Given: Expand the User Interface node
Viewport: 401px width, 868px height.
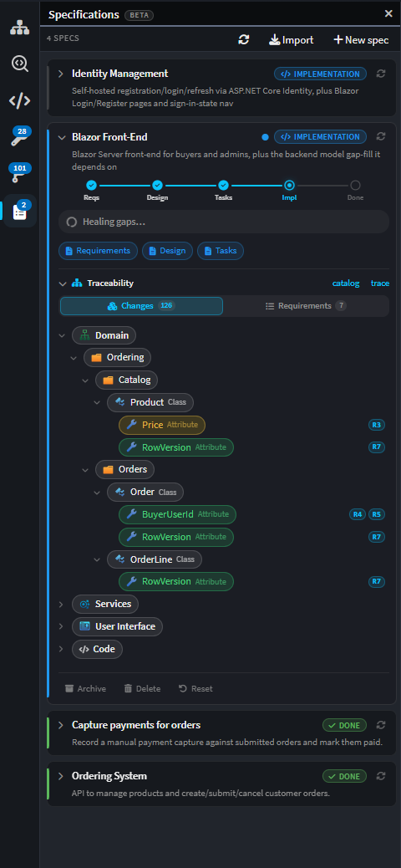Looking at the screenshot, I should (61, 626).
